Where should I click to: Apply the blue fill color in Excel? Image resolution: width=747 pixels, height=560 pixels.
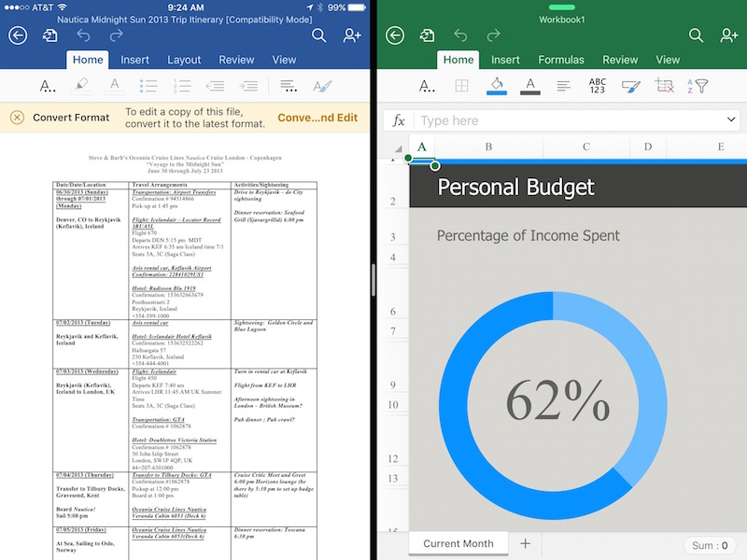[x=497, y=86]
